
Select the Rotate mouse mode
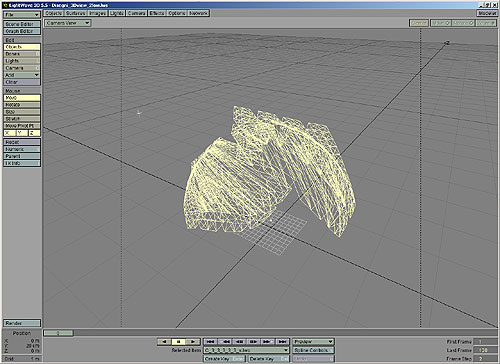click(x=22, y=105)
